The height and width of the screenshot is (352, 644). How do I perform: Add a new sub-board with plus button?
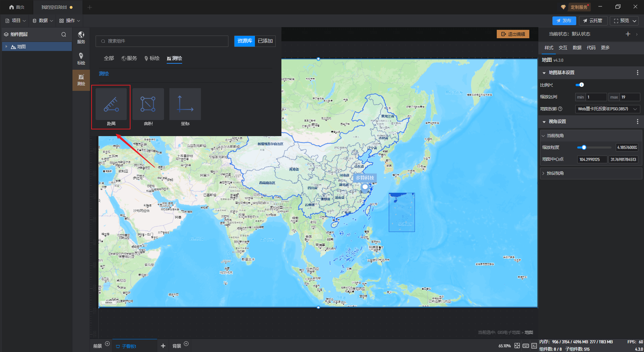(x=163, y=346)
